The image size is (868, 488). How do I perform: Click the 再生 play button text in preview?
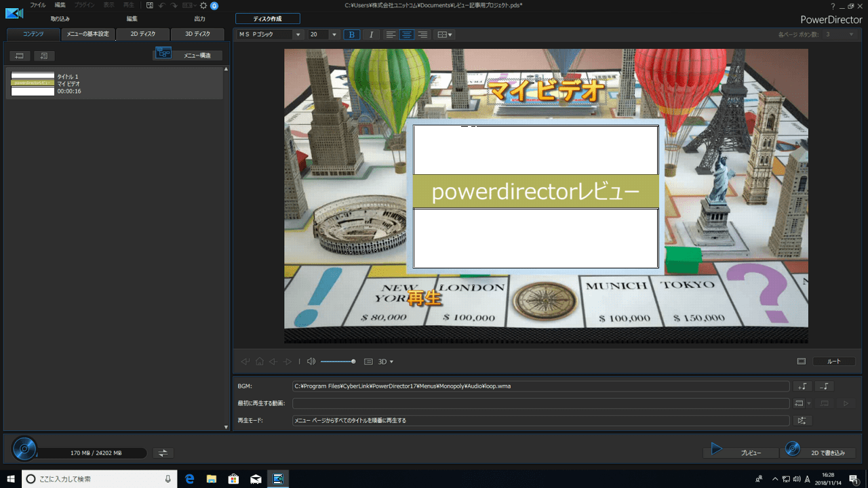[x=425, y=298]
